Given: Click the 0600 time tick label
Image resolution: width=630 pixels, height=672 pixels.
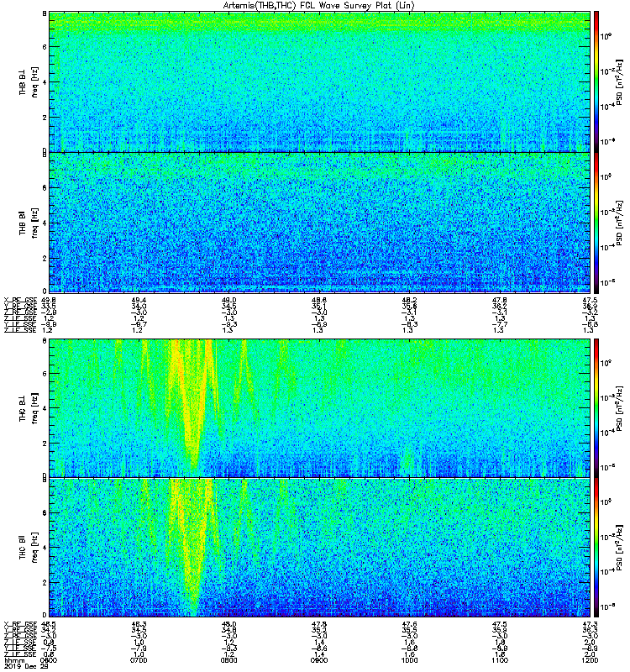Looking at the screenshot, I should click(49, 660).
